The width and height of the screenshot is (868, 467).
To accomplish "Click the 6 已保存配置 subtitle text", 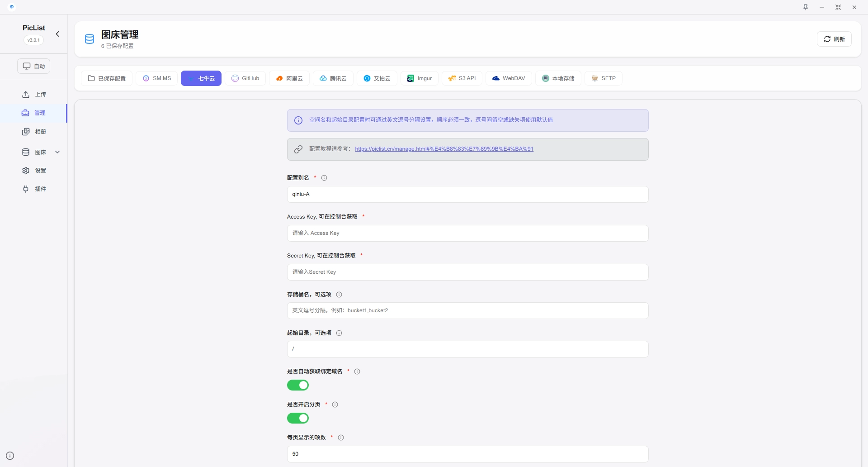I will pos(117,46).
